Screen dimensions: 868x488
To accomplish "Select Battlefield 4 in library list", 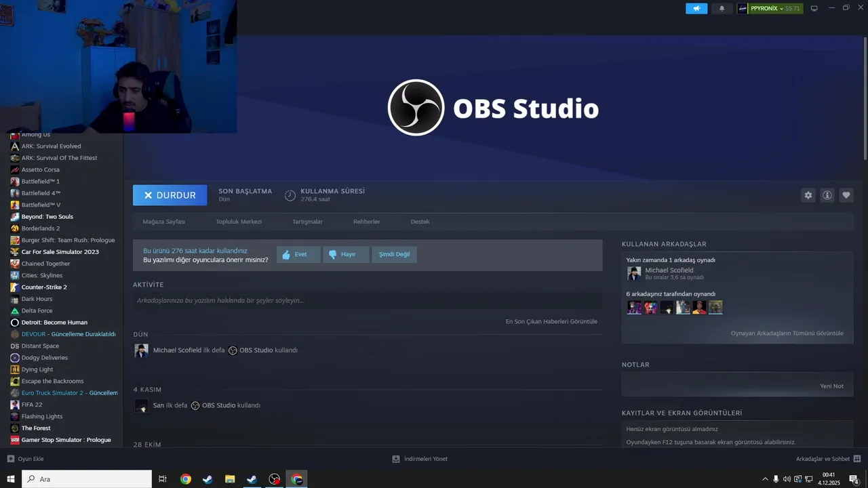I will coord(41,193).
